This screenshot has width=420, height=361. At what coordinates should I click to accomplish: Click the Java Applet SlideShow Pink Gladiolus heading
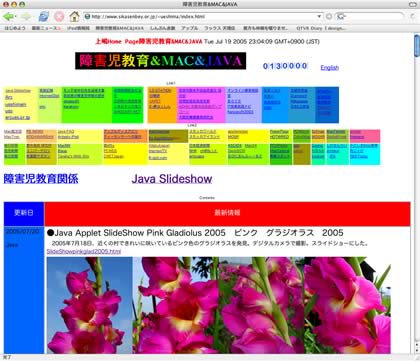tap(195, 233)
